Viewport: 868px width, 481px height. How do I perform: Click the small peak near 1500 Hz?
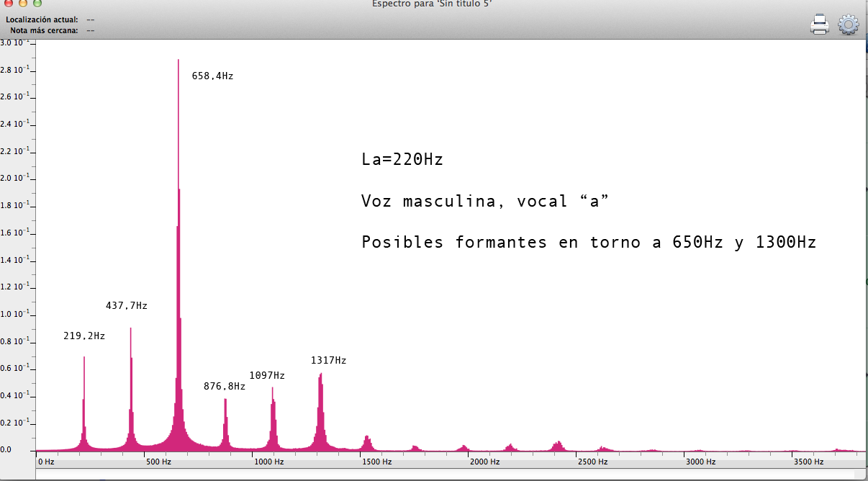pos(367,441)
